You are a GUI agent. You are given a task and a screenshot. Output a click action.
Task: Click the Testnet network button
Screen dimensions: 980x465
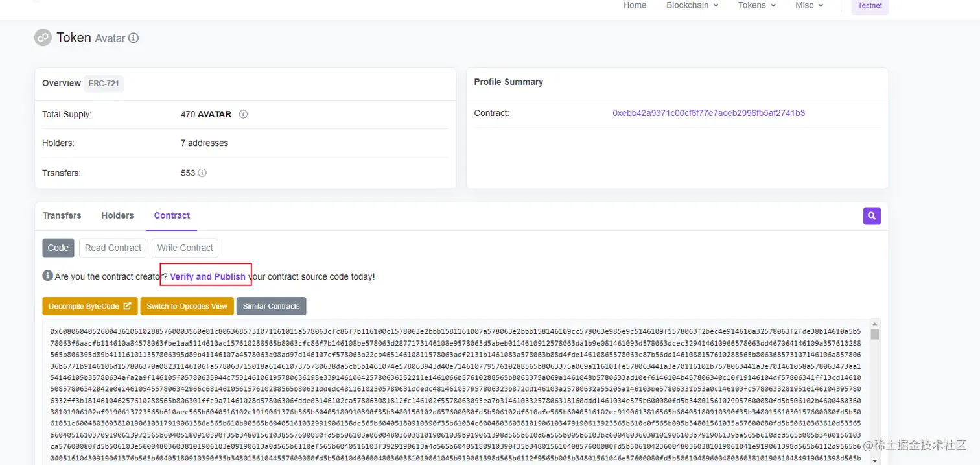[870, 6]
